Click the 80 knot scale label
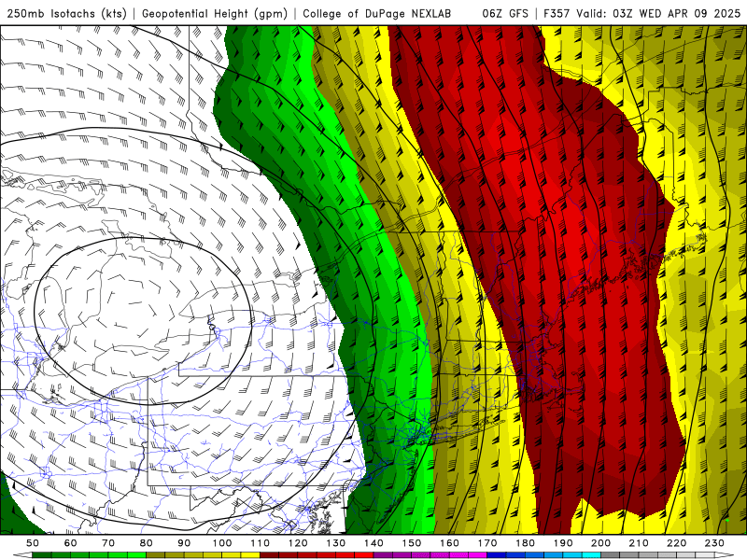This screenshot has width=747, height=560. (x=147, y=543)
